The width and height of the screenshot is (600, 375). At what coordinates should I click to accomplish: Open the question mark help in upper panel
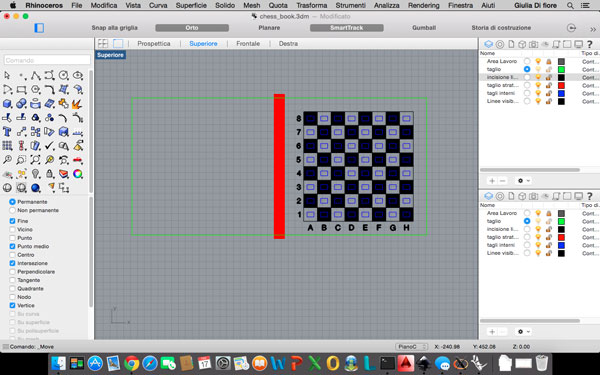point(590,44)
